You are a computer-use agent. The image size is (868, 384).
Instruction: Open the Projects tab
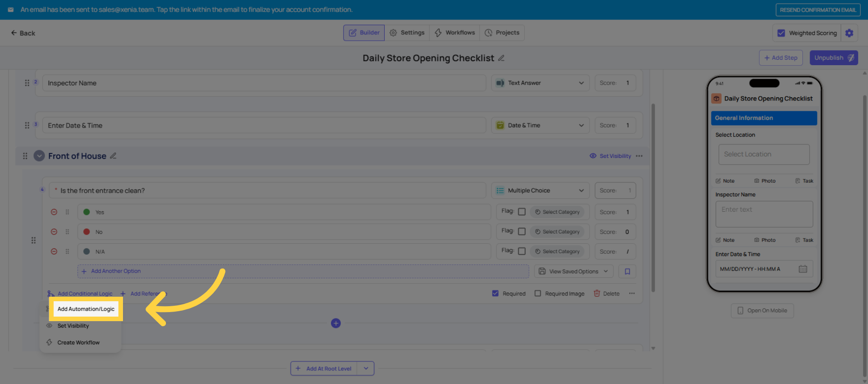(502, 33)
